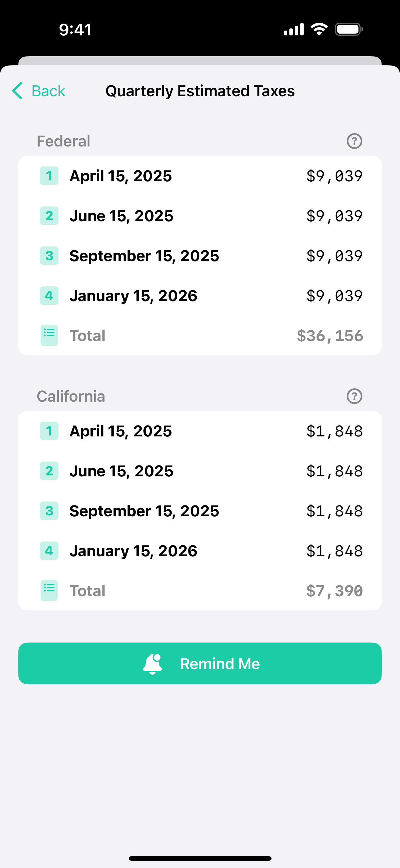Viewport: 400px width, 868px height.
Task: Go back using the Back link
Action: pyautogui.click(x=38, y=90)
